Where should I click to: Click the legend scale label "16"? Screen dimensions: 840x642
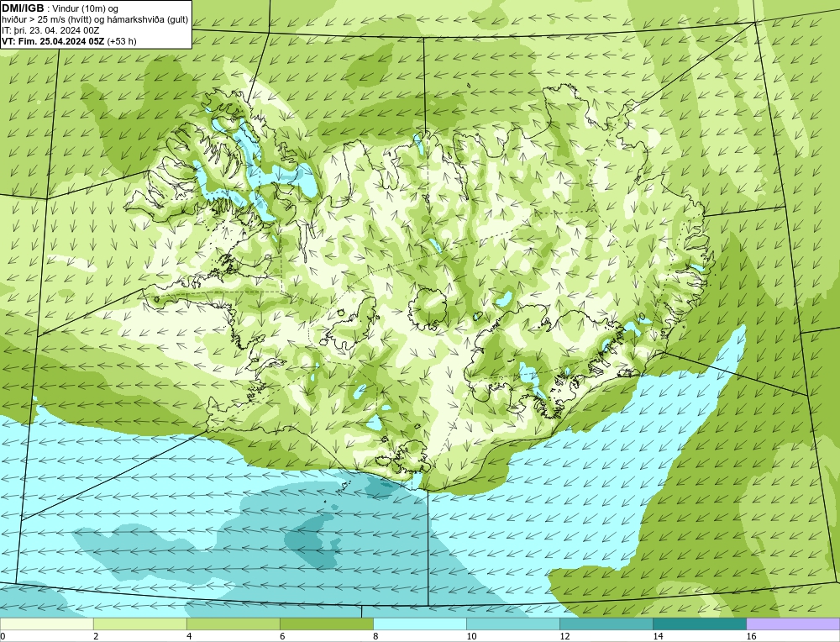(751, 636)
